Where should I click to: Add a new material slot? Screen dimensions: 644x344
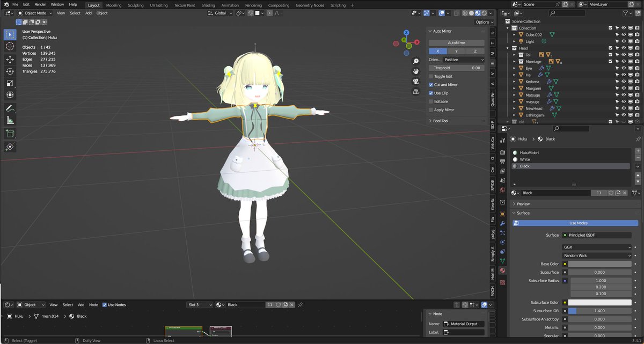coord(638,152)
